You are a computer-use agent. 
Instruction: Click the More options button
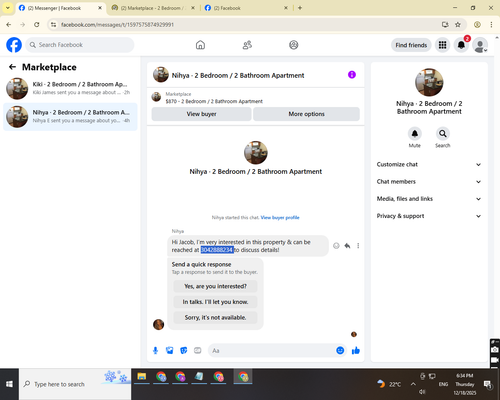pyautogui.click(x=306, y=114)
